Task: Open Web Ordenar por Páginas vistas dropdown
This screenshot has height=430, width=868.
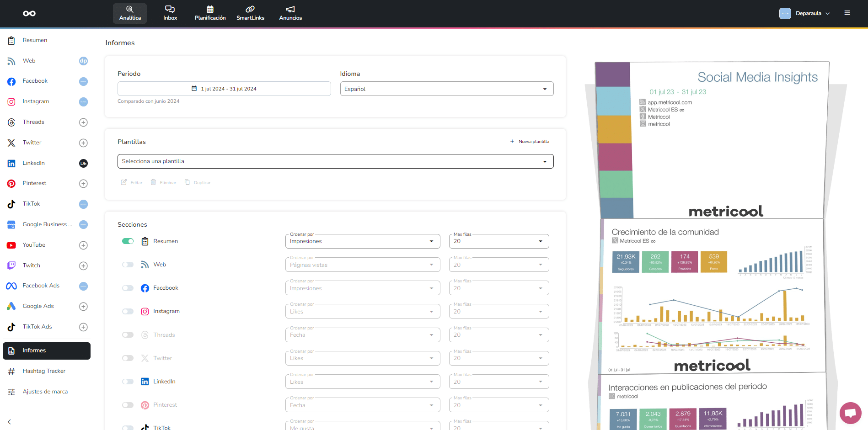Action: click(x=363, y=265)
